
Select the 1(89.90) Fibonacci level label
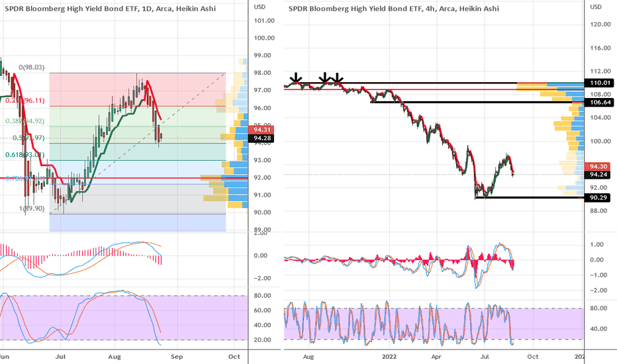(x=32, y=208)
